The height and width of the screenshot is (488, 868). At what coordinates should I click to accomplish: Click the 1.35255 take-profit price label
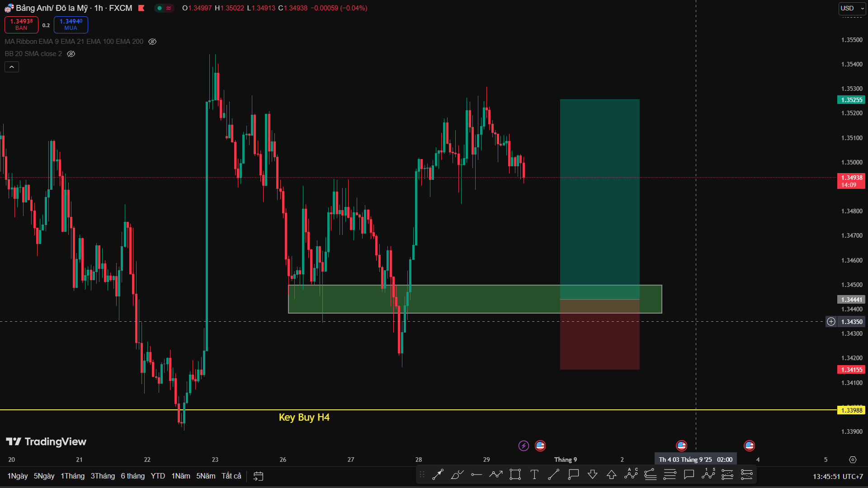(851, 100)
